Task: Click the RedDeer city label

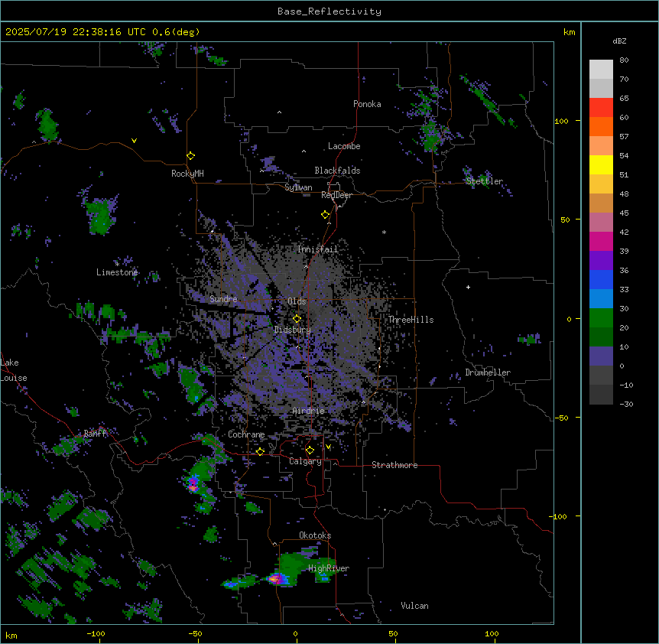Action: coord(336,195)
